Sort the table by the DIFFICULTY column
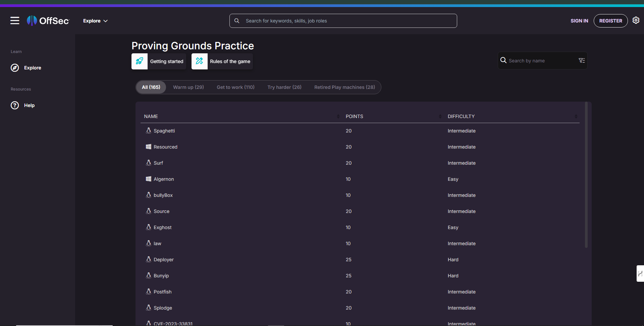Viewport: 644px width, 326px height. tap(576, 116)
